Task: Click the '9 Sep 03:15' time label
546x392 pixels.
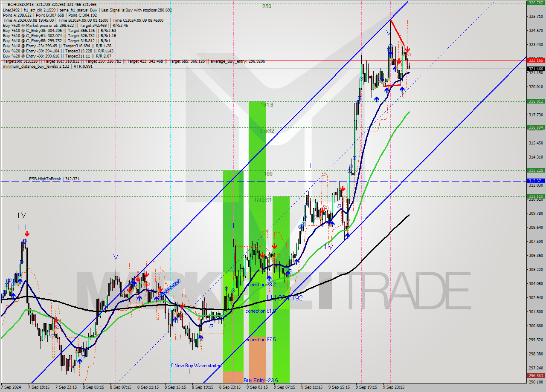Action: click(258, 388)
